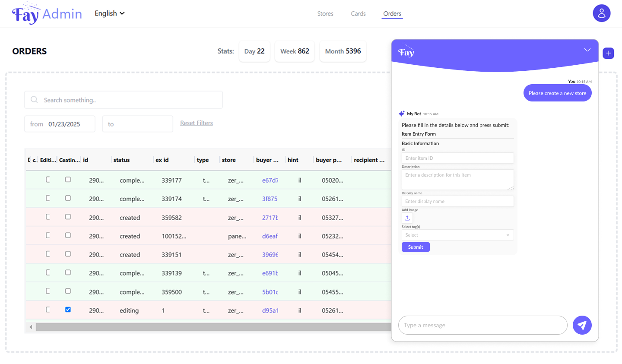Click the Fay Admin logo
Screen dimensions: 622x364
(x=47, y=14)
